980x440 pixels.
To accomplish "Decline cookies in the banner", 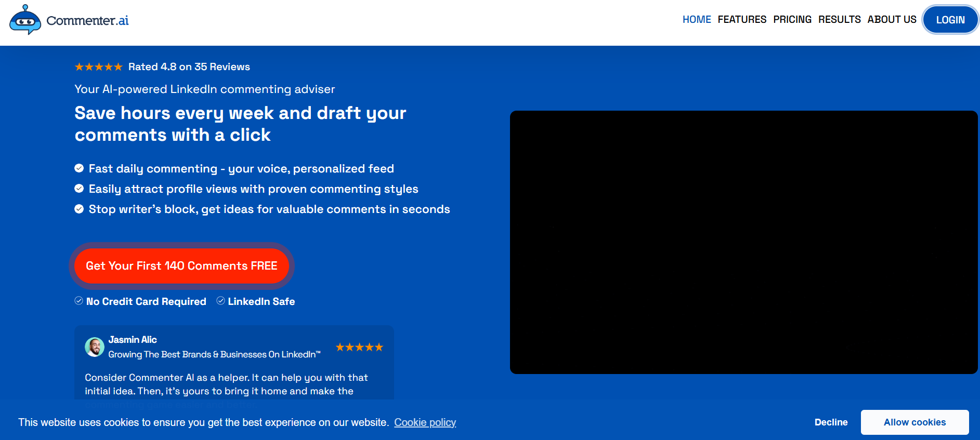I will click(x=831, y=422).
